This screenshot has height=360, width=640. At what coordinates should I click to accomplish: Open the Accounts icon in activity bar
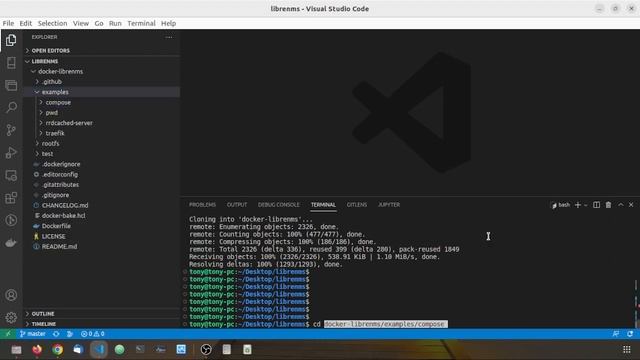pyautogui.click(x=11, y=295)
